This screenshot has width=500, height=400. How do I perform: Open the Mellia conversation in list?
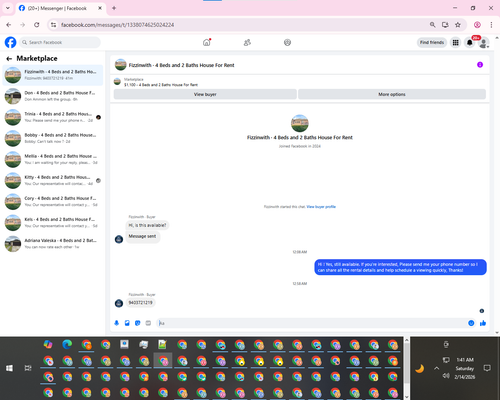tap(53, 159)
